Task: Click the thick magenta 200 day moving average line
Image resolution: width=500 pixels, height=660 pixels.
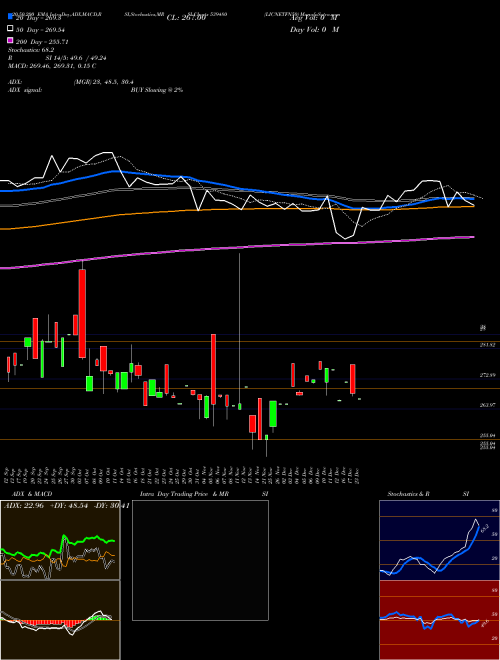Action: pos(236,249)
